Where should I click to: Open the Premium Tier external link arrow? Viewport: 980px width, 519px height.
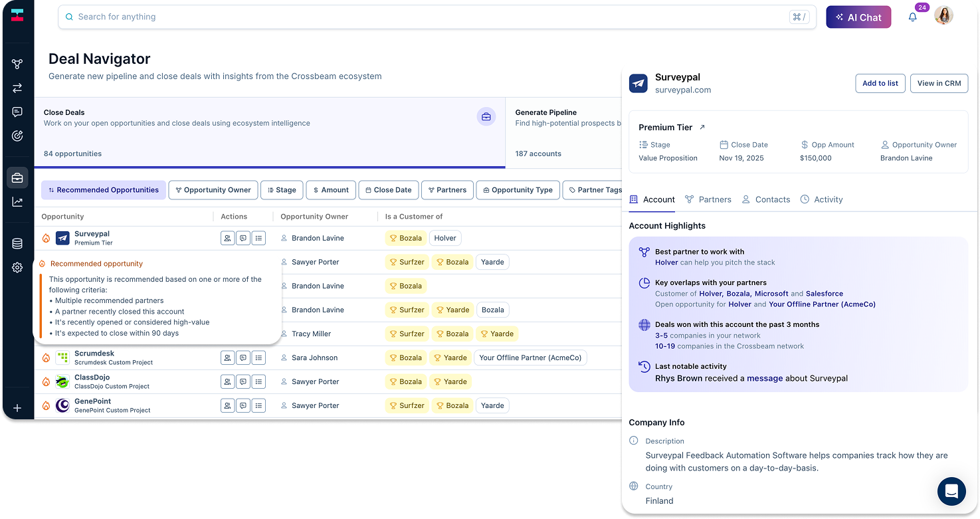[x=702, y=127]
